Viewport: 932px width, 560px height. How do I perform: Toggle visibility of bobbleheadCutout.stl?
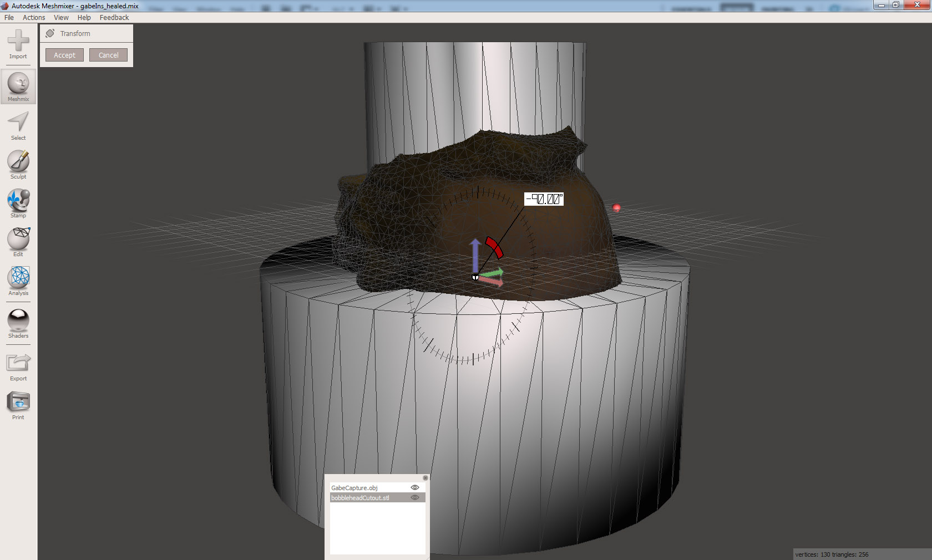[x=414, y=498]
